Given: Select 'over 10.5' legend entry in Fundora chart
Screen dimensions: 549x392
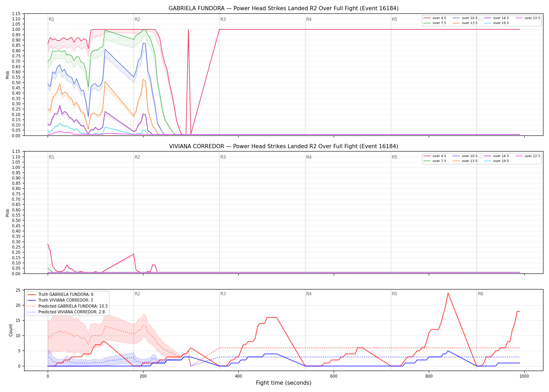Looking at the screenshot, I should click(x=465, y=18).
